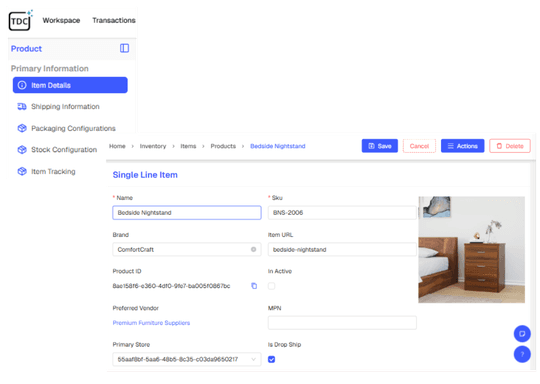
Task: Click the Packaging Configurations box icon
Action: click(x=22, y=128)
